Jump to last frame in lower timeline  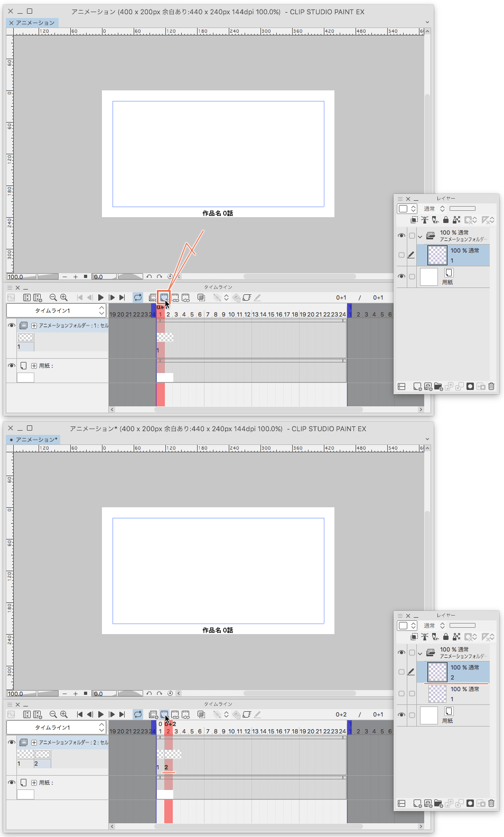(122, 714)
